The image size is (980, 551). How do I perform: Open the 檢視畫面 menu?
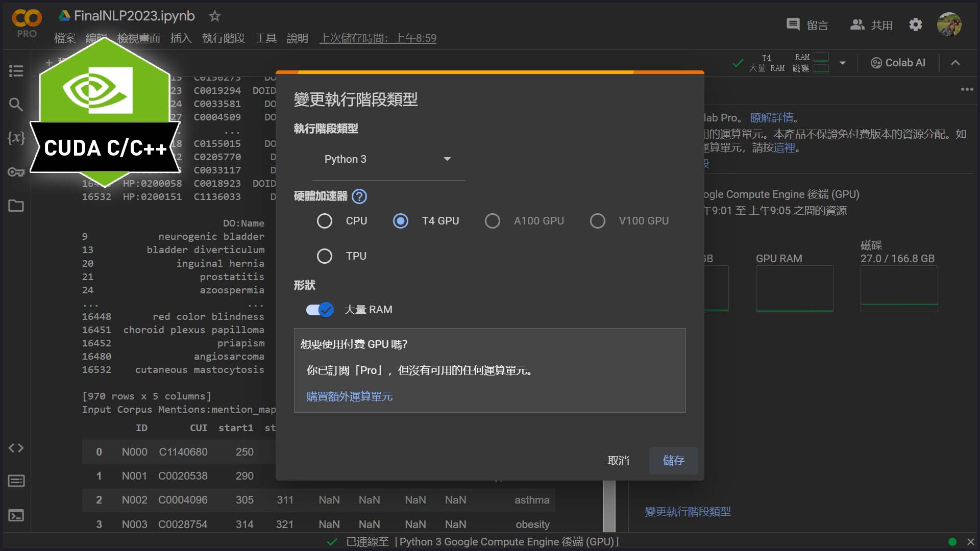pyautogui.click(x=138, y=38)
